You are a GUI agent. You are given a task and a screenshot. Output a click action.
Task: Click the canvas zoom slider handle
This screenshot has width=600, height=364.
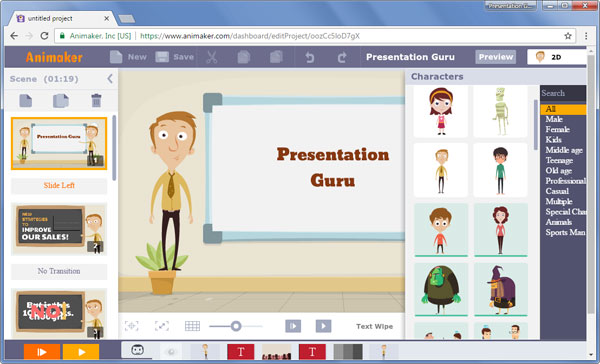point(236,326)
